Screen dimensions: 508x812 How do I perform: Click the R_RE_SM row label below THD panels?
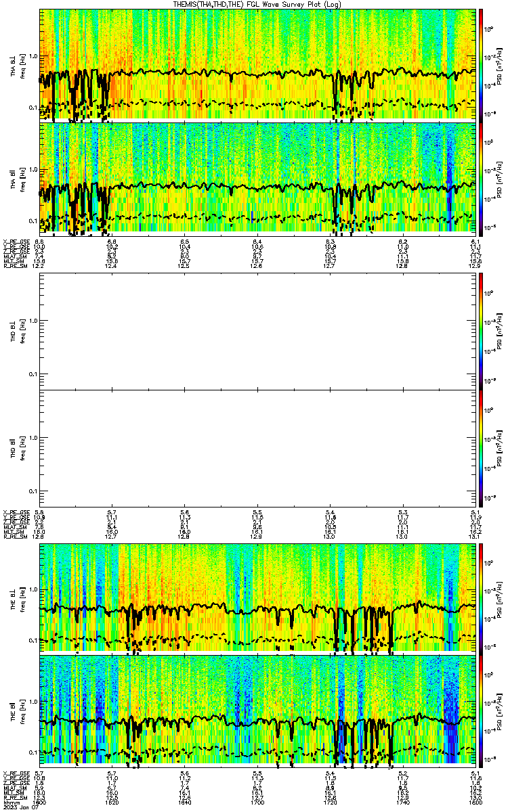16,537
